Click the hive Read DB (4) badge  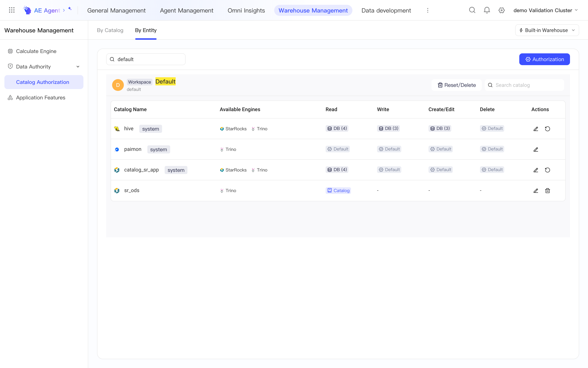(x=337, y=128)
